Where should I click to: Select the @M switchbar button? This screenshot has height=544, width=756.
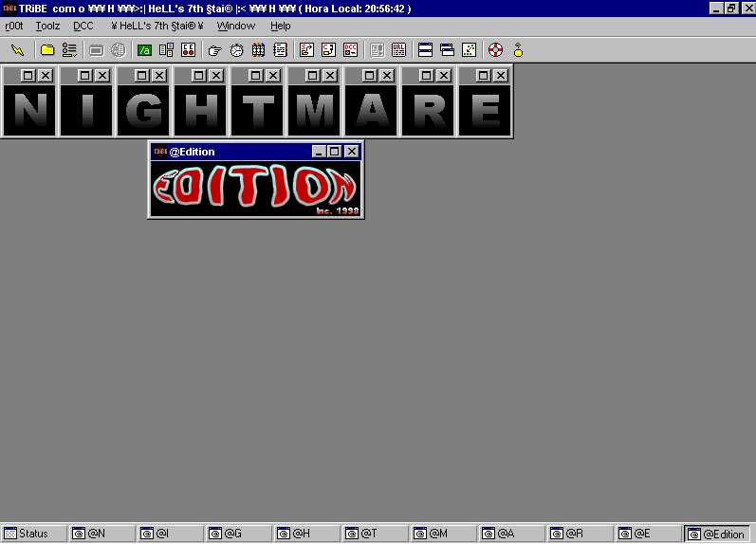pyautogui.click(x=444, y=535)
